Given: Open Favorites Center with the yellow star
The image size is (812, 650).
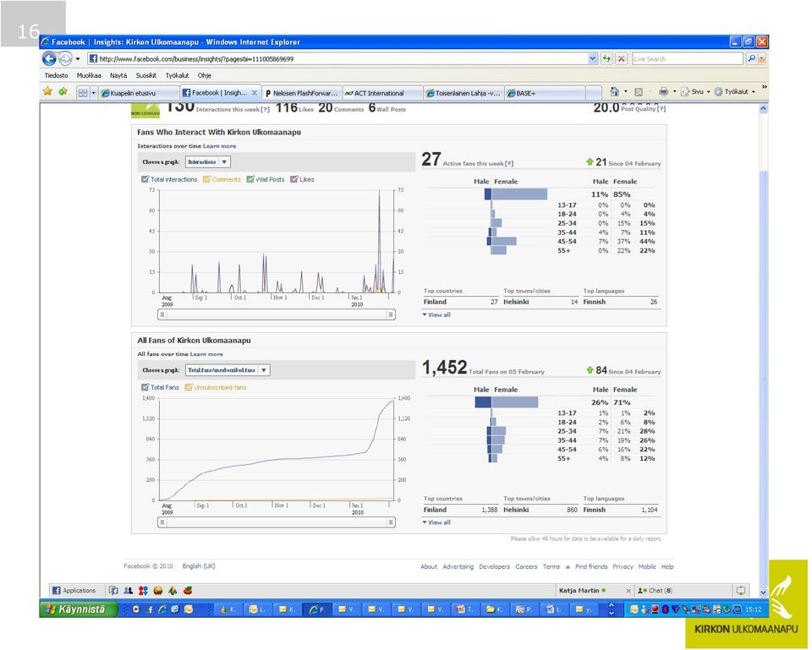Looking at the screenshot, I should tap(47, 92).
